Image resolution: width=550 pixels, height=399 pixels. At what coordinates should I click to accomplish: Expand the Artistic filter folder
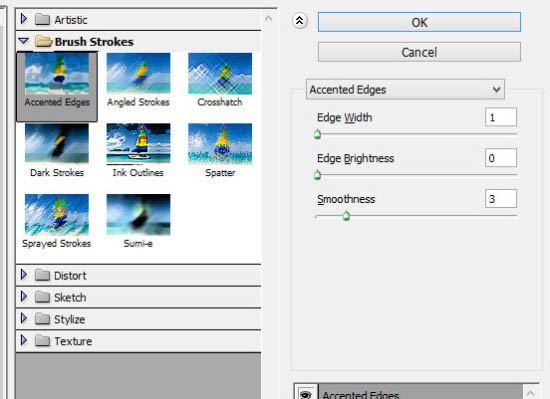coord(24,19)
